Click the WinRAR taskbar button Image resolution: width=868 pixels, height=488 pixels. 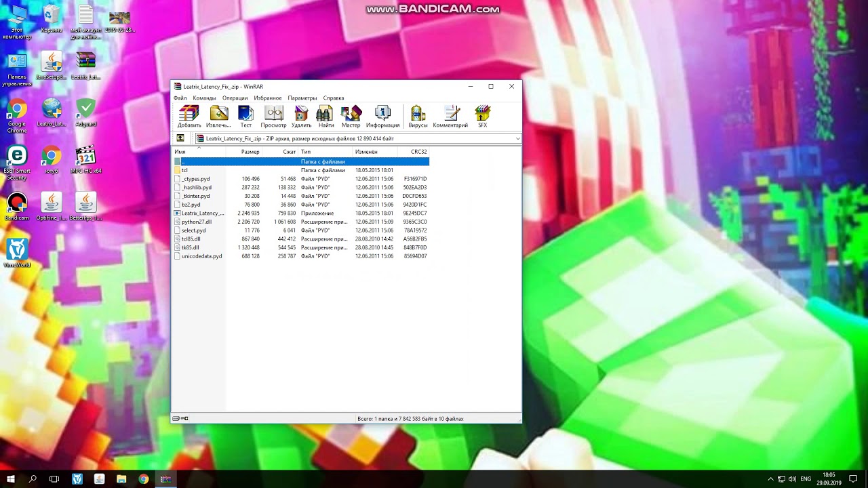165,479
